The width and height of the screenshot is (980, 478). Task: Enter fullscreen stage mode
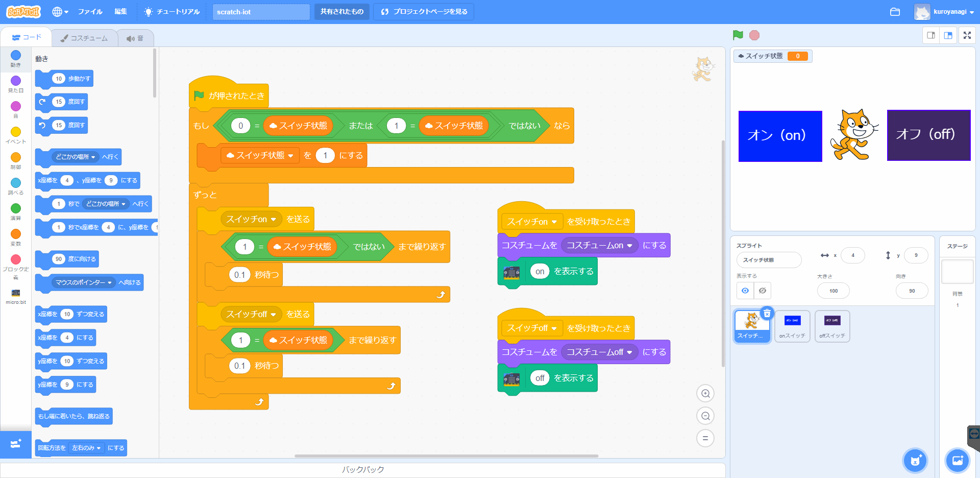968,35
